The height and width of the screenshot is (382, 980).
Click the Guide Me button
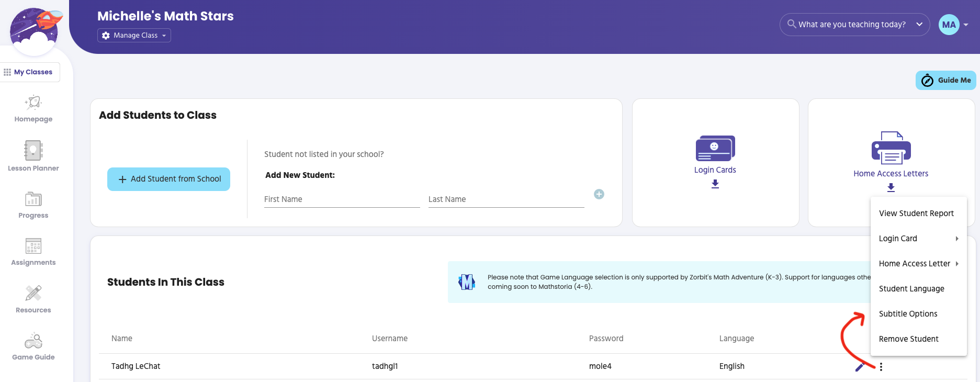(945, 80)
